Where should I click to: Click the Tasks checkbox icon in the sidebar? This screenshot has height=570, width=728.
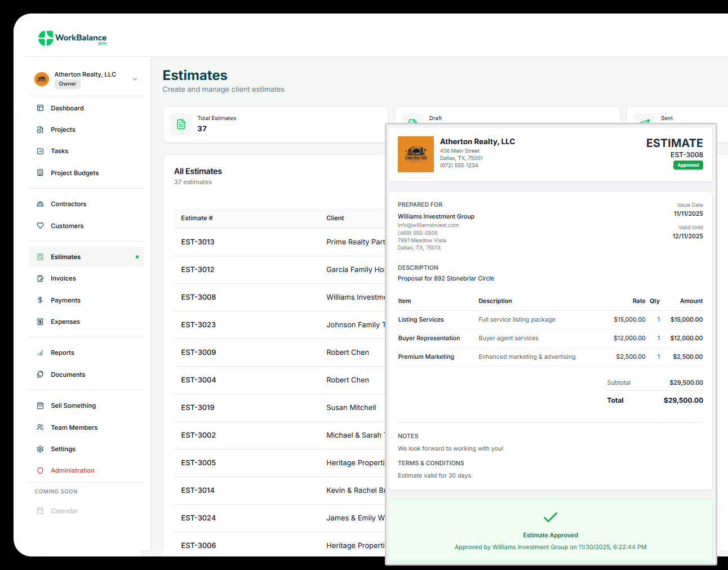[x=40, y=151]
